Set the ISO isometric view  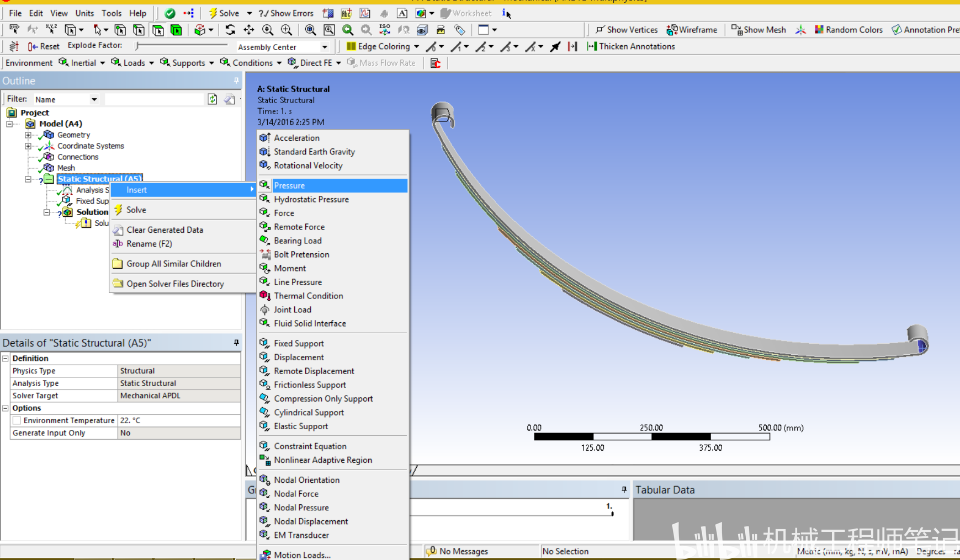[385, 30]
